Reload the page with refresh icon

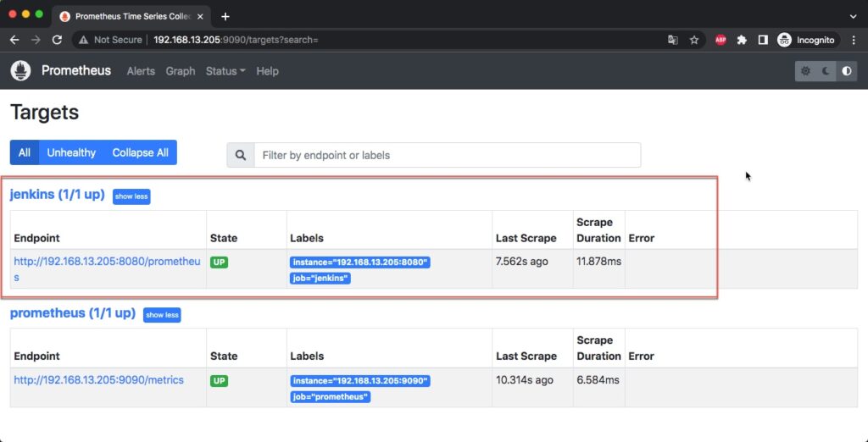click(57, 40)
